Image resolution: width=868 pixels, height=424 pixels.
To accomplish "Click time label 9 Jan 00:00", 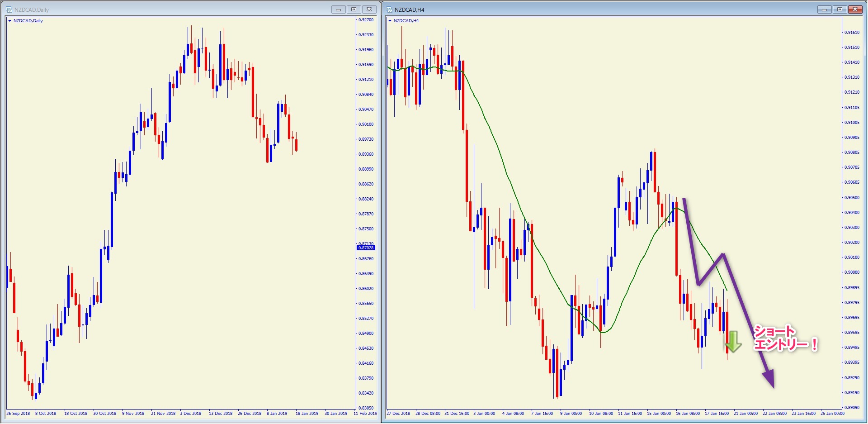I will pyautogui.click(x=571, y=414).
